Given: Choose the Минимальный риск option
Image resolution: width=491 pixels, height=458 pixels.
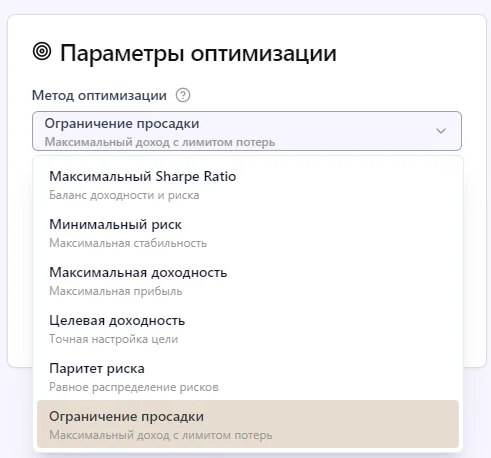Looking at the screenshot, I should point(248,232).
